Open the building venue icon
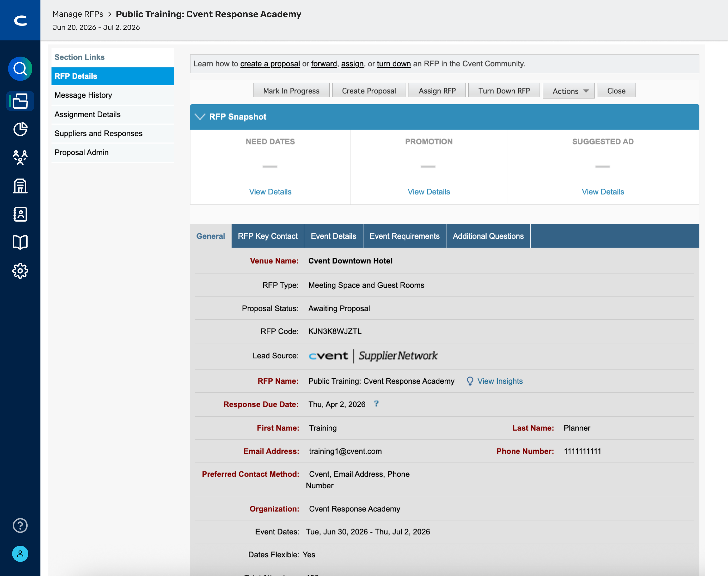The height and width of the screenshot is (576, 728). (x=20, y=186)
